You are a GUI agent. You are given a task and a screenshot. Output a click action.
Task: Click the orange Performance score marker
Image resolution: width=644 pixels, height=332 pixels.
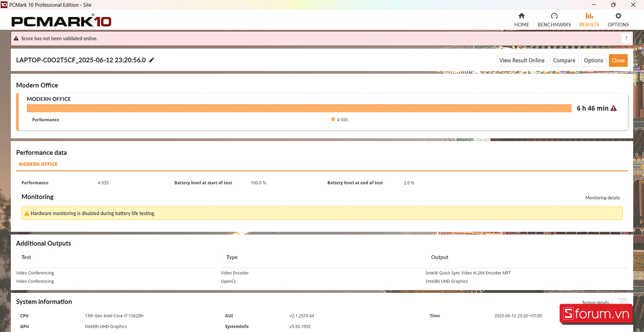pyautogui.click(x=333, y=120)
